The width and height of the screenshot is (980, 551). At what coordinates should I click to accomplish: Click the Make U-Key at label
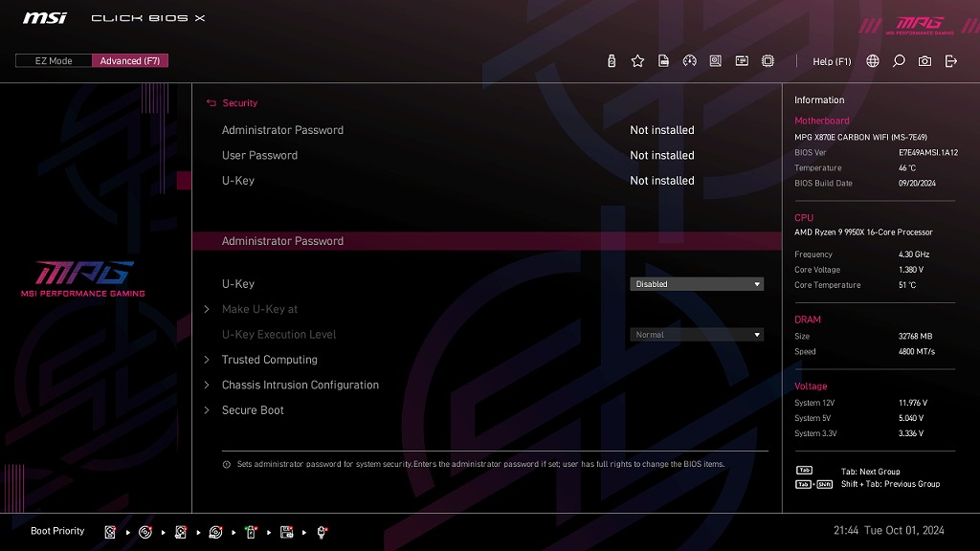[259, 309]
